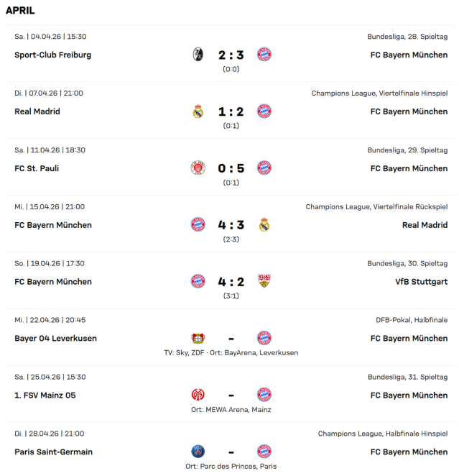
Task: Open the 0 : 5 St. Pauli match result
Action: (x=231, y=168)
